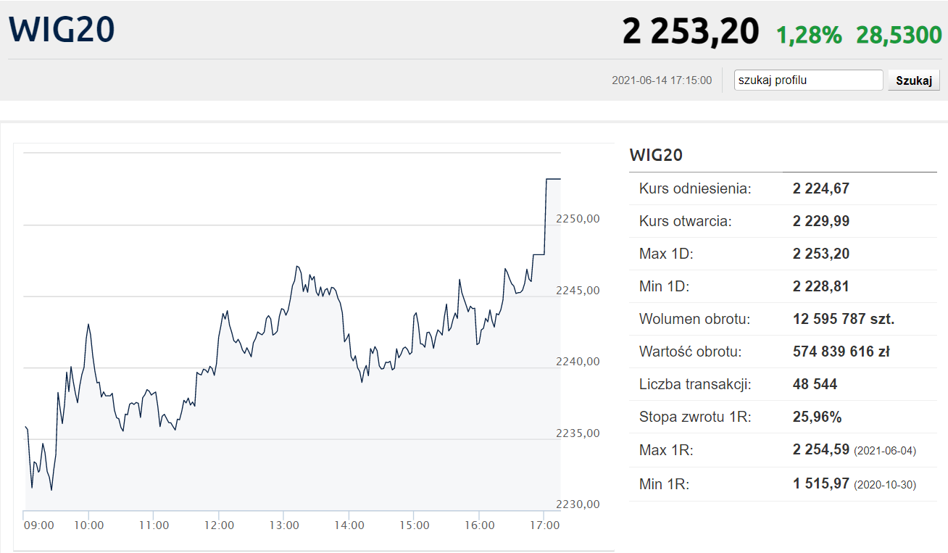Click the 'Wolumen obrotu:' label

(x=694, y=319)
